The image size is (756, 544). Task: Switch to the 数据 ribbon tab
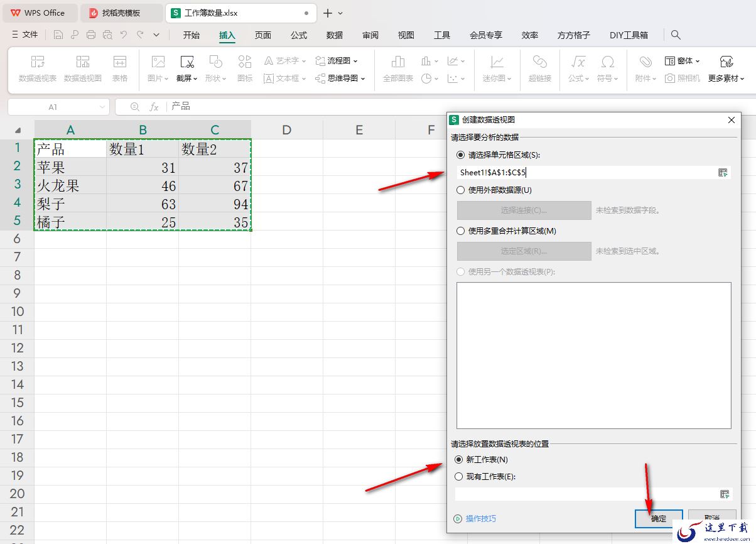point(335,35)
